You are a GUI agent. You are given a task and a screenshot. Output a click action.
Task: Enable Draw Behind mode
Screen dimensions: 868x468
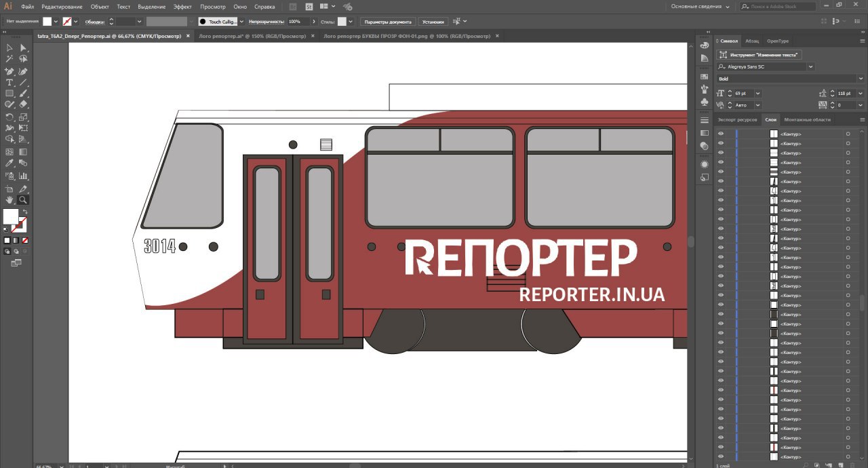click(16, 251)
